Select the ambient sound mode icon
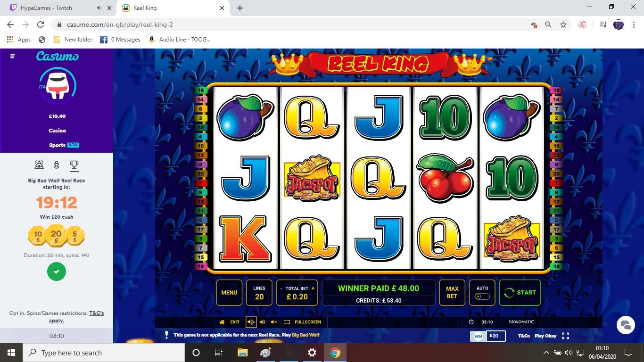This screenshot has height=362, width=644. pos(251,322)
